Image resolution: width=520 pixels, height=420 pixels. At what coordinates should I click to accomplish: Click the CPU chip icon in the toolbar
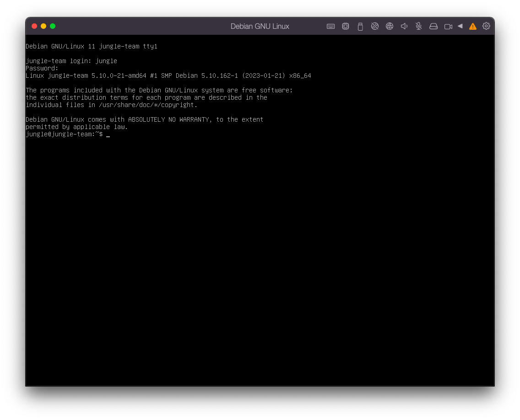(x=346, y=27)
